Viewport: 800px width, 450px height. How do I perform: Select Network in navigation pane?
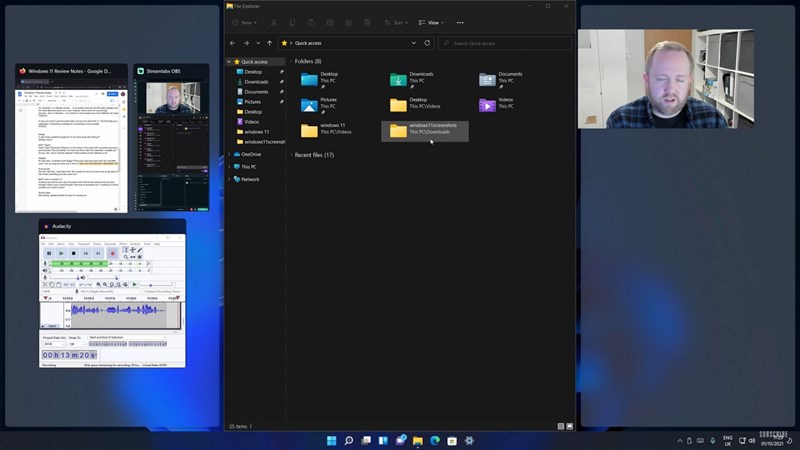(250, 180)
